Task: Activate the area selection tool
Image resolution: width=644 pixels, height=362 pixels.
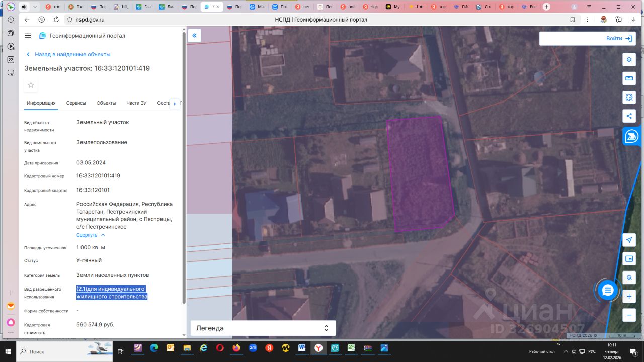Action: tap(629, 98)
